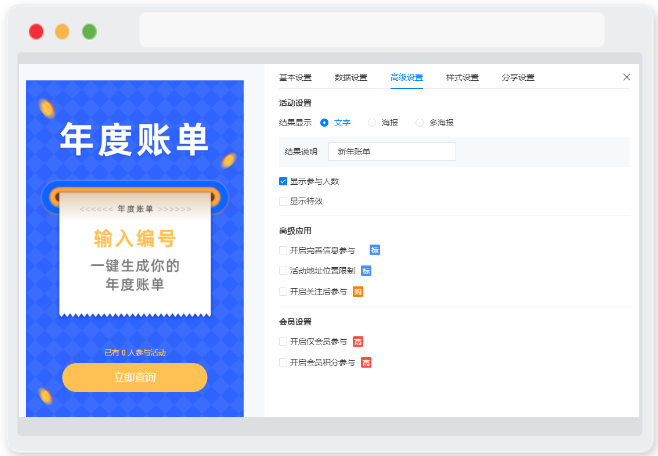Viewport: 658px width, 456px height.
Task: Enable the 显示特效 checkbox
Action: point(283,201)
